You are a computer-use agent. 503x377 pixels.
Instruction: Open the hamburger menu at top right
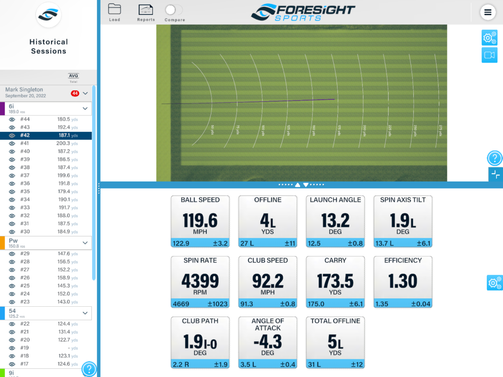point(488,12)
